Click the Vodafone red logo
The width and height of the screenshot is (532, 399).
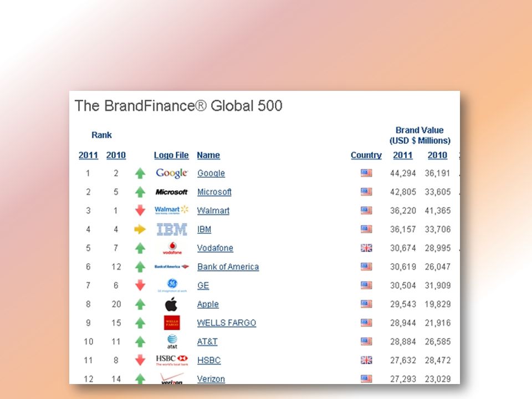(x=172, y=248)
